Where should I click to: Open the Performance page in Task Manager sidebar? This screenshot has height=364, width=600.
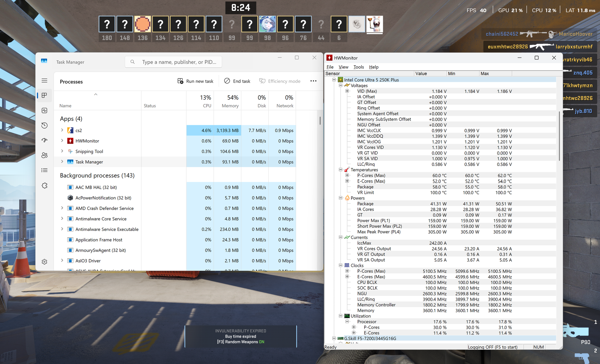tap(44, 111)
